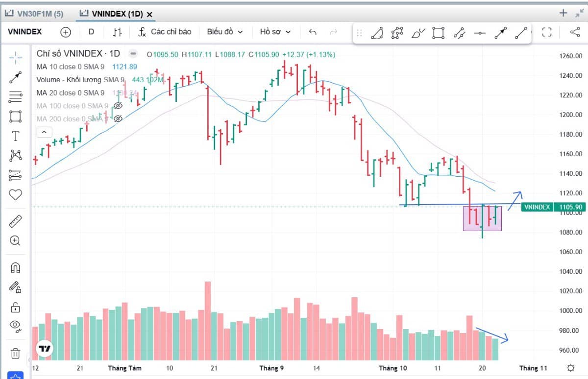Remove all drawings with the trash icon
588x379 pixels.
16,353
